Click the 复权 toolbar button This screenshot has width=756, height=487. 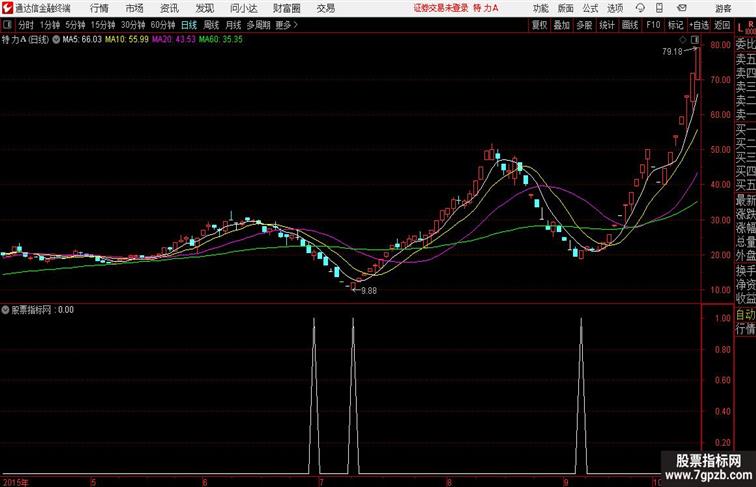coord(540,25)
